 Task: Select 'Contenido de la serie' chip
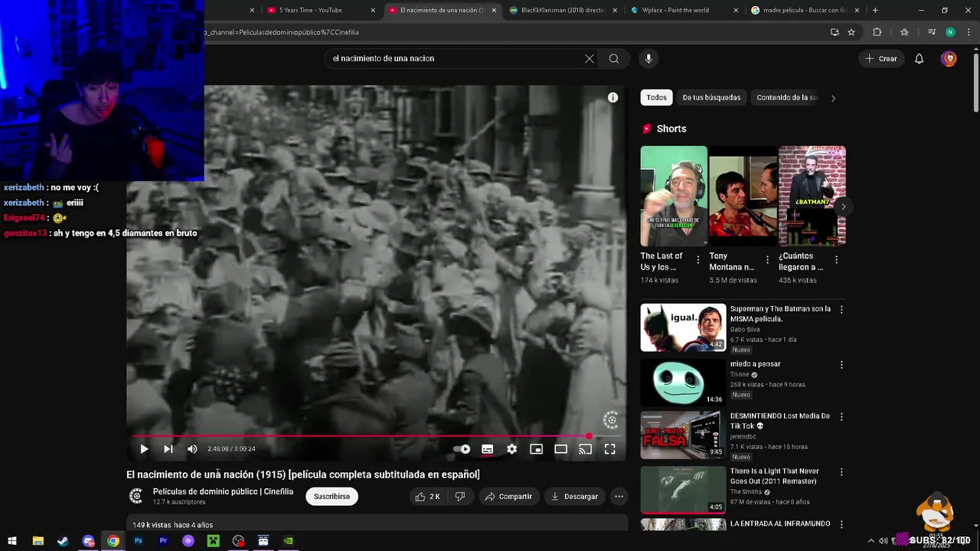[787, 98]
